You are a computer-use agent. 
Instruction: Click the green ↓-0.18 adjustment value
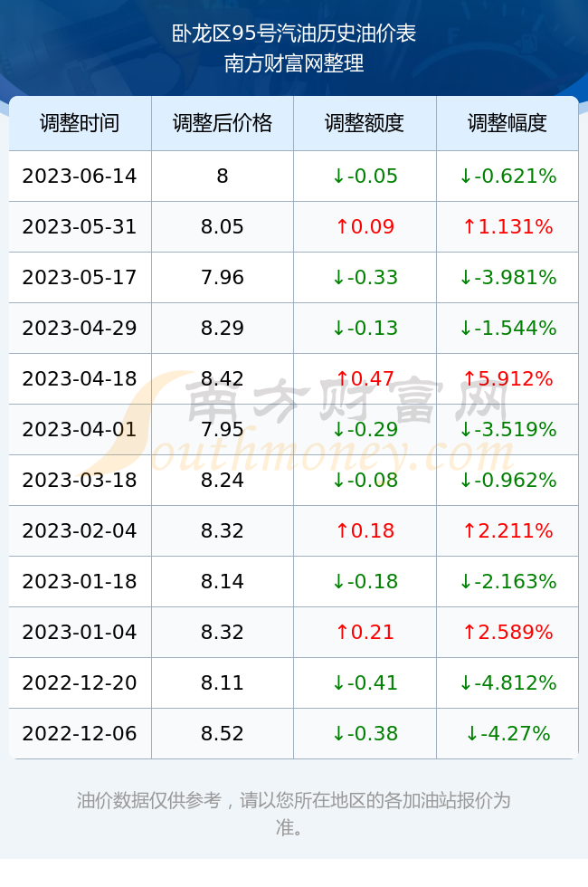click(x=365, y=581)
